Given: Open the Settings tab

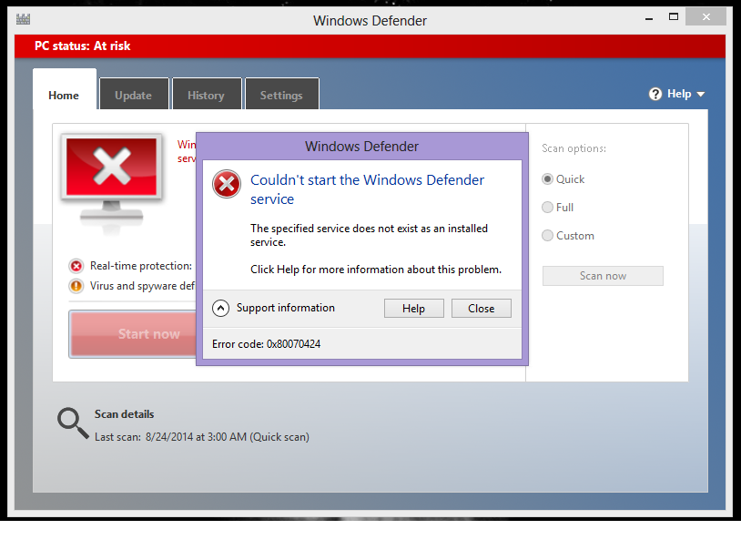Looking at the screenshot, I should (281, 94).
